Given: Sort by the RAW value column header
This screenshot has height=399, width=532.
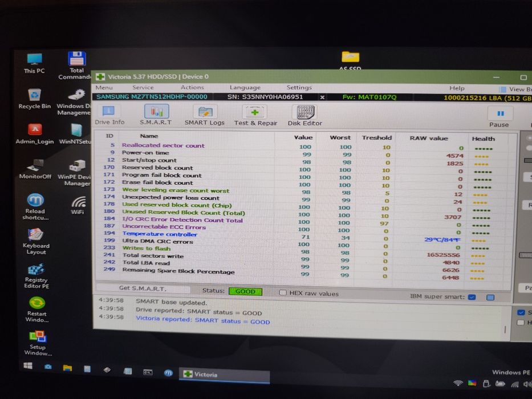Looking at the screenshot, I should [x=429, y=138].
